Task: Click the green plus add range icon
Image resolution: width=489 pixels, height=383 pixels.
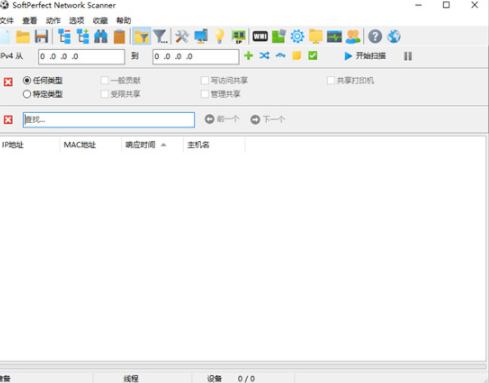Action: pyautogui.click(x=248, y=55)
